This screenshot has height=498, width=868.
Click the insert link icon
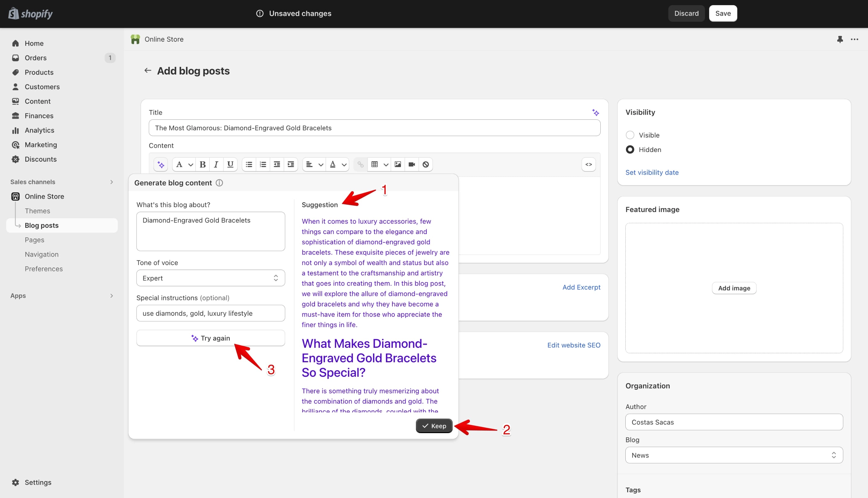(x=360, y=164)
